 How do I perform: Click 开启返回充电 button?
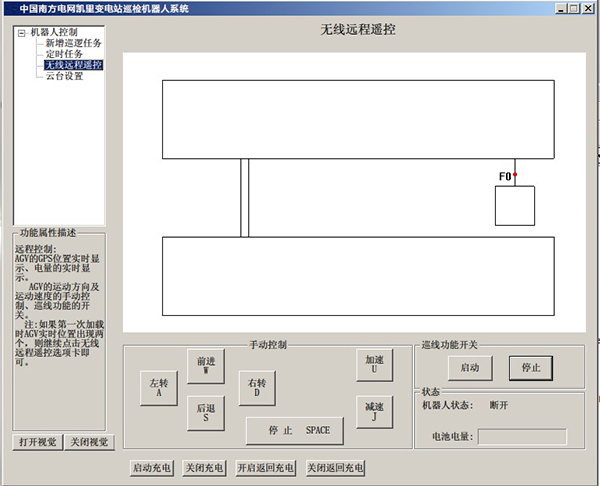(x=265, y=467)
